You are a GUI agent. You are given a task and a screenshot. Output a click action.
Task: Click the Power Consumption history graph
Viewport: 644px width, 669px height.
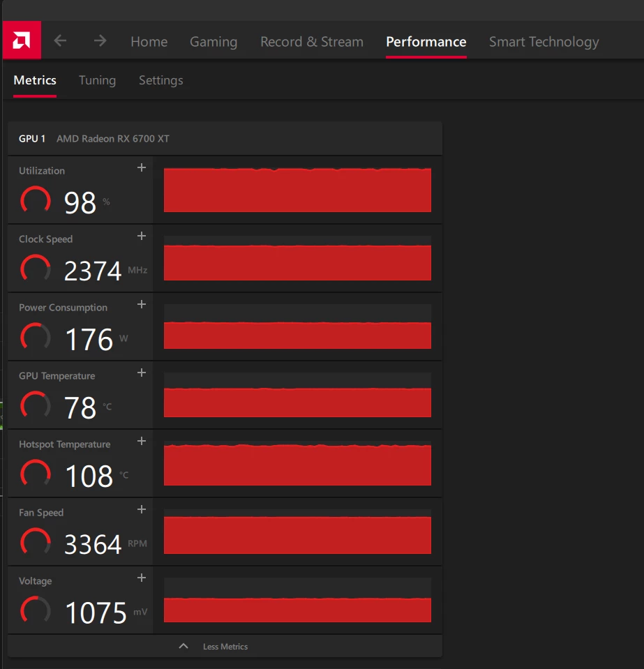click(297, 326)
